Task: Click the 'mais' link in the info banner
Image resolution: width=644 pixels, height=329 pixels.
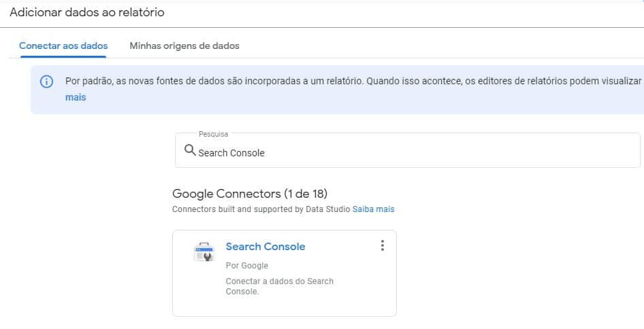Action: point(76,97)
